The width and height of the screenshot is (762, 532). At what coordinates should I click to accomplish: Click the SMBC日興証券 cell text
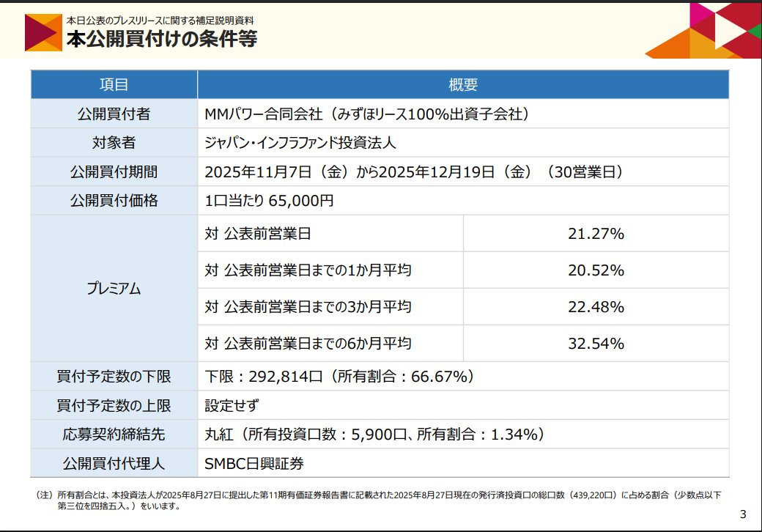click(x=254, y=464)
